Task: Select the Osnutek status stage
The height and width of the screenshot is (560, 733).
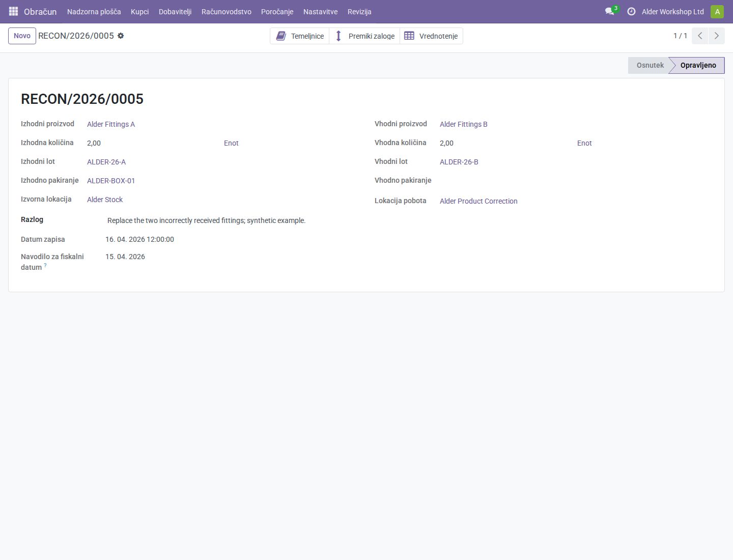Action: [x=650, y=65]
